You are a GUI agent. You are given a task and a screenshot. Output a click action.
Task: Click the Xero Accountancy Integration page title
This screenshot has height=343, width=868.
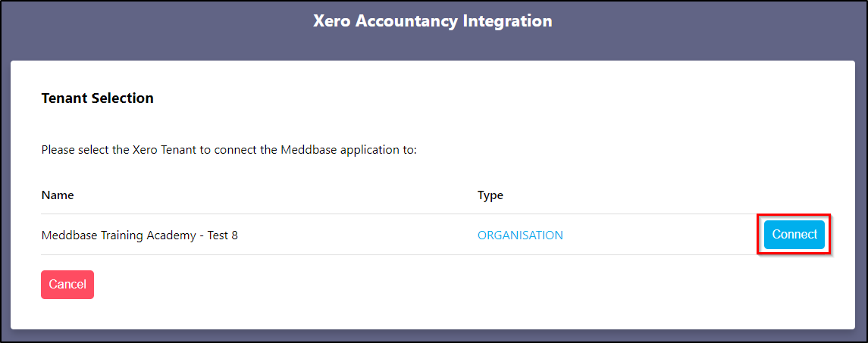click(433, 21)
